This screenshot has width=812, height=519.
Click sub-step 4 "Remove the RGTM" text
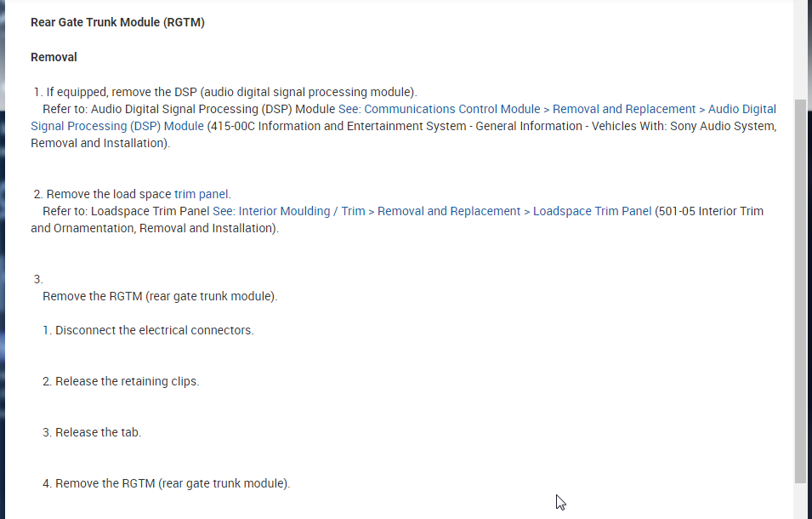(172, 483)
